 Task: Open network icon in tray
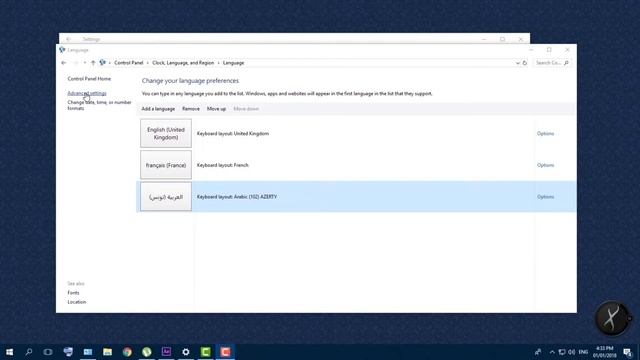coord(562,352)
